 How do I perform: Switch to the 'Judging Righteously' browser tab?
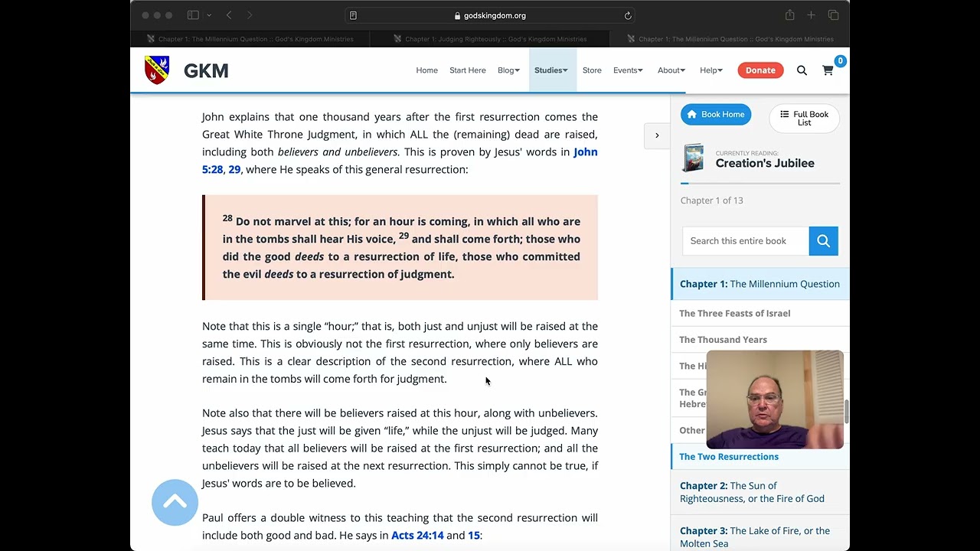click(489, 39)
